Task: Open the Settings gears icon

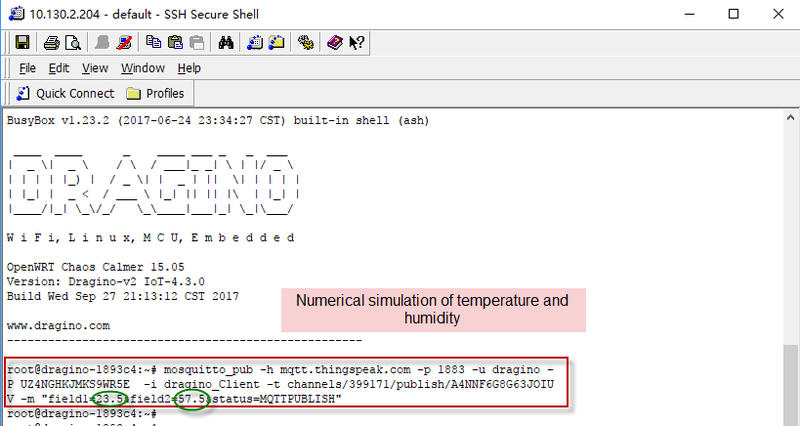Action: pos(306,42)
